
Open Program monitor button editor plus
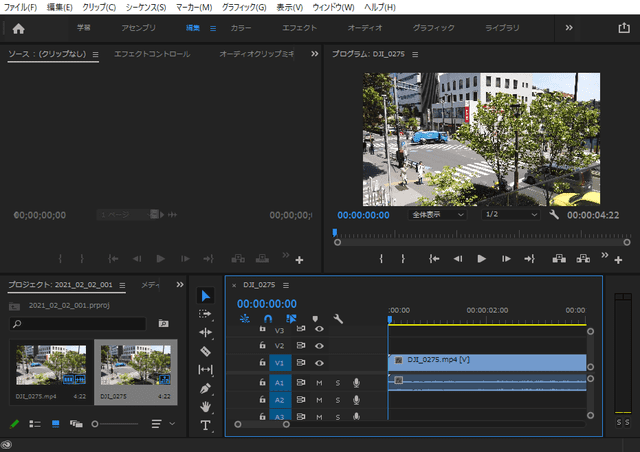click(618, 260)
